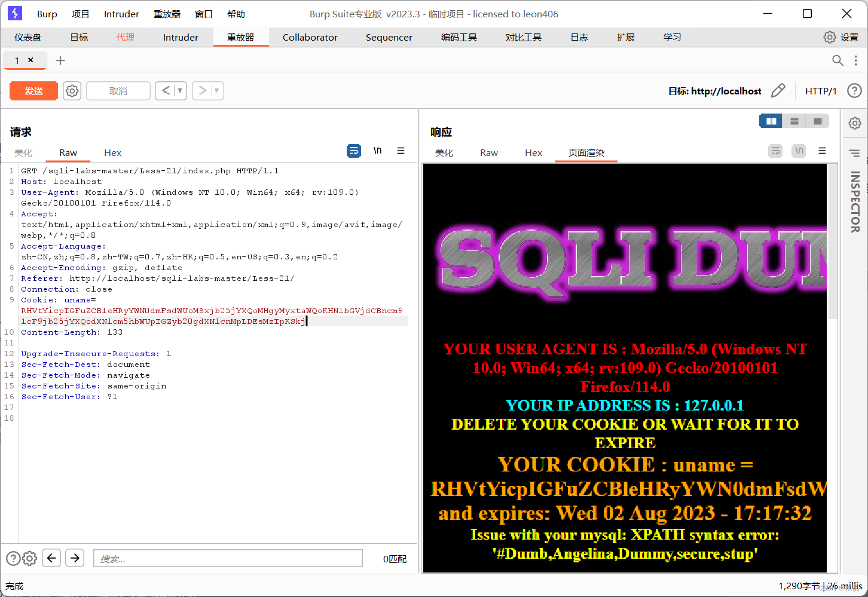Click the 搜索 search input field

[228, 558]
